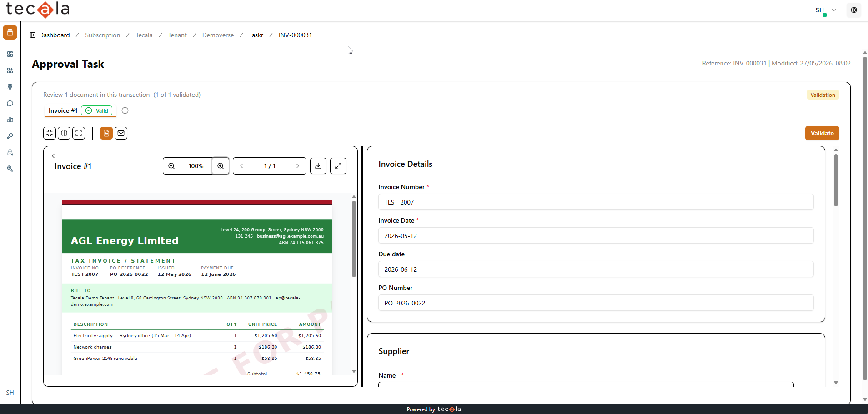This screenshot has height=414, width=868.
Task: Click the Validate button
Action: coord(822,133)
